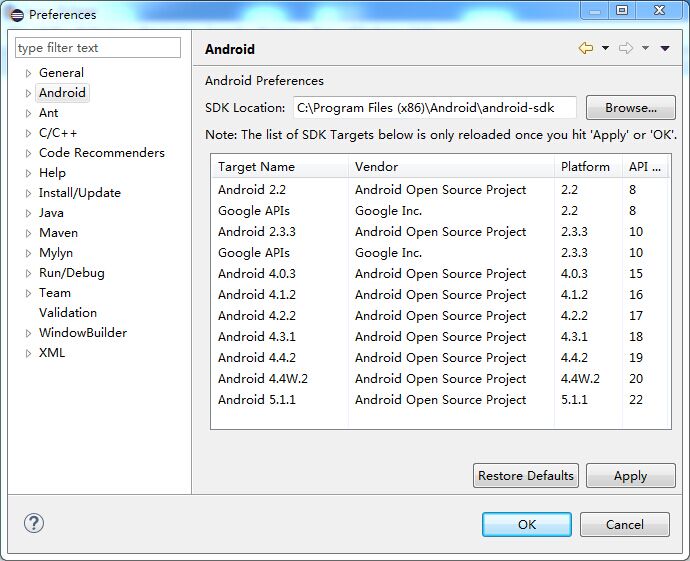Image resolution: width=690 pixels, height=561 pixels.
Task: Expand the General preferences node
Action: [28, 73]
